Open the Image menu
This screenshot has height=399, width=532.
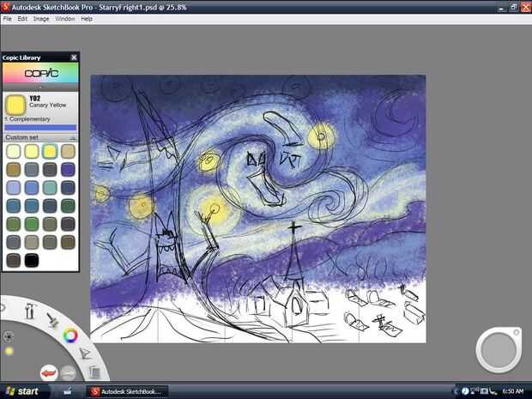41,19
